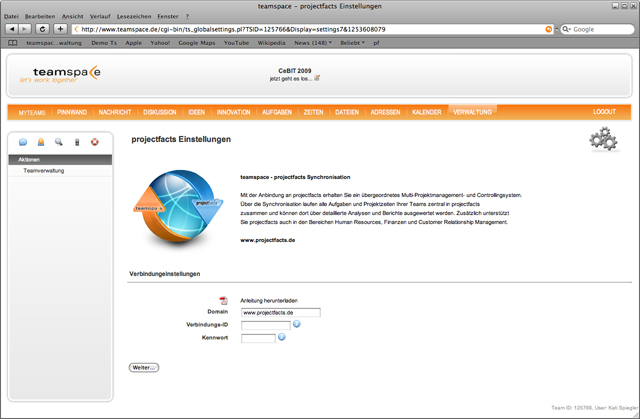This screenshot has width=640, height=419.
Task: Open the Ansicht menu
Action: tap(73, 16)
